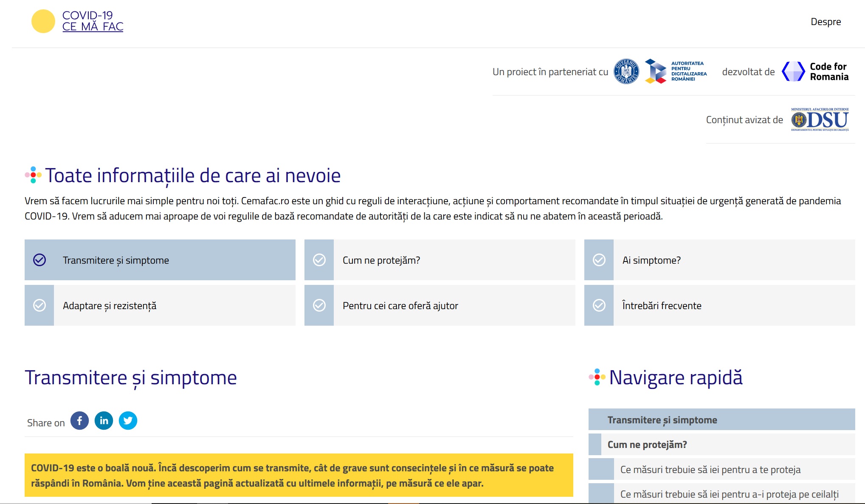Click the Toate informațiile de care ai nevoie heading

193,175
